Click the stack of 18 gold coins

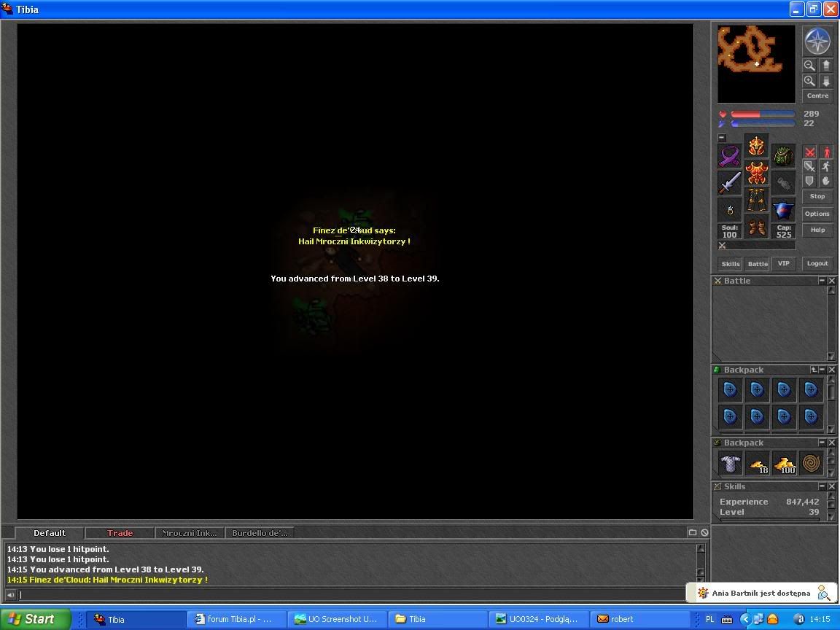(758, 464)
